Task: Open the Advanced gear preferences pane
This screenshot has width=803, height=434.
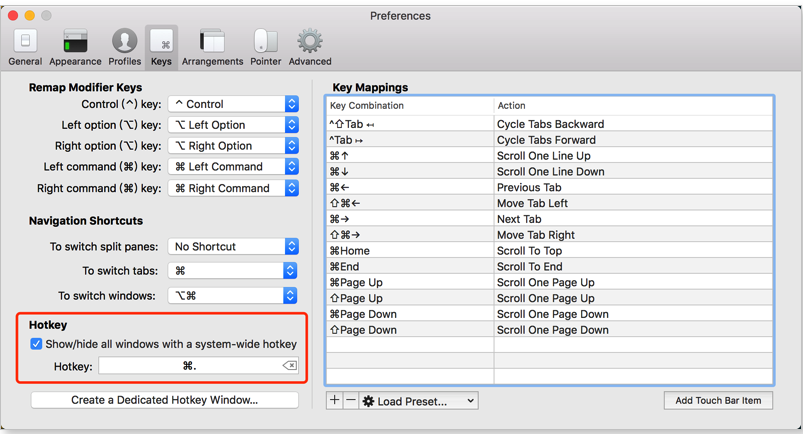Action: click(310, 48)
